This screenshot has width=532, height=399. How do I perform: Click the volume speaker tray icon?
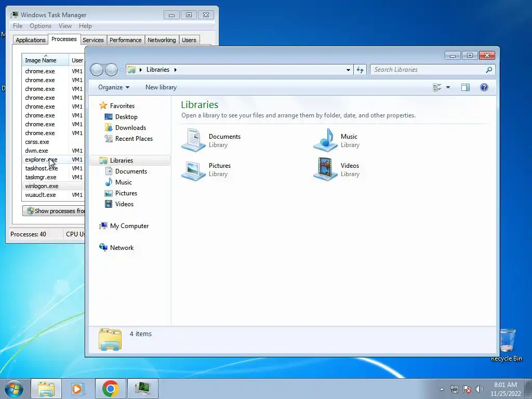point(480,389)
